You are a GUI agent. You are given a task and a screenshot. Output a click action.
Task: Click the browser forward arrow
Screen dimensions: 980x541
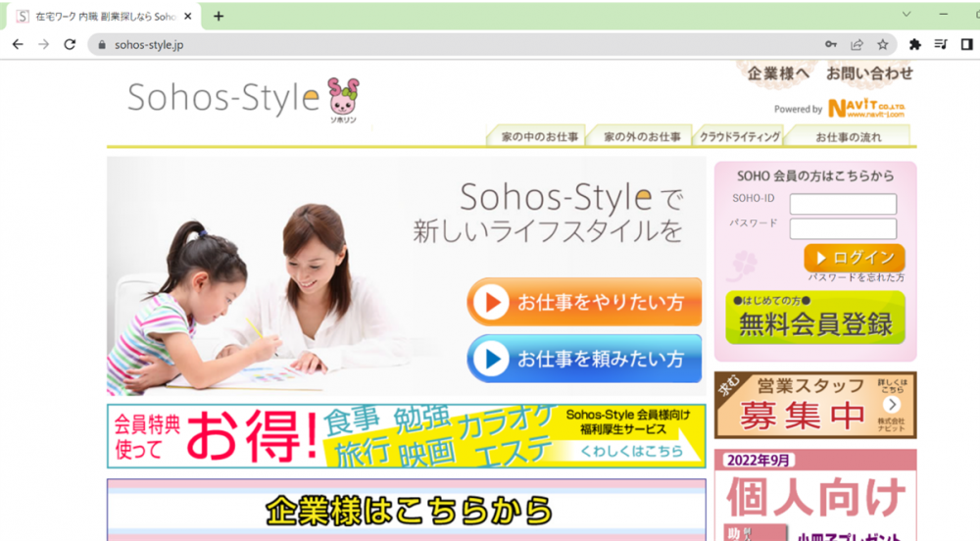click(x=43, y=44)
